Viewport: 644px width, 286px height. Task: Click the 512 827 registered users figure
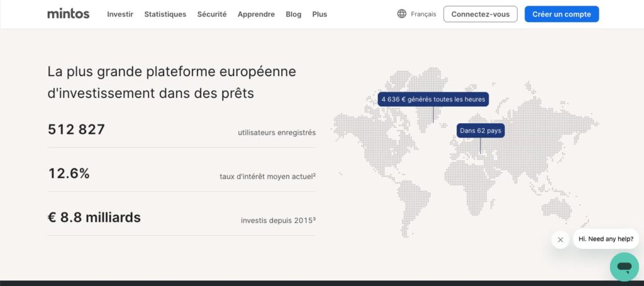pos(76,129)
